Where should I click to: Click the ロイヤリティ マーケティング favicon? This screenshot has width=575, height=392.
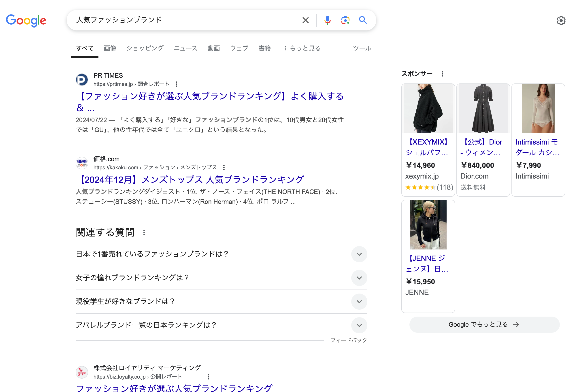pyautogui.click(x=82, y=372)
